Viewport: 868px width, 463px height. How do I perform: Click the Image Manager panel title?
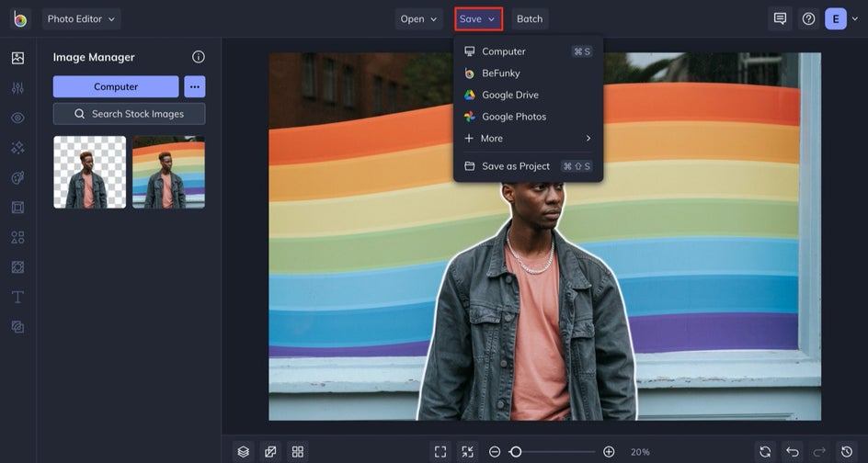coord(94,57)
